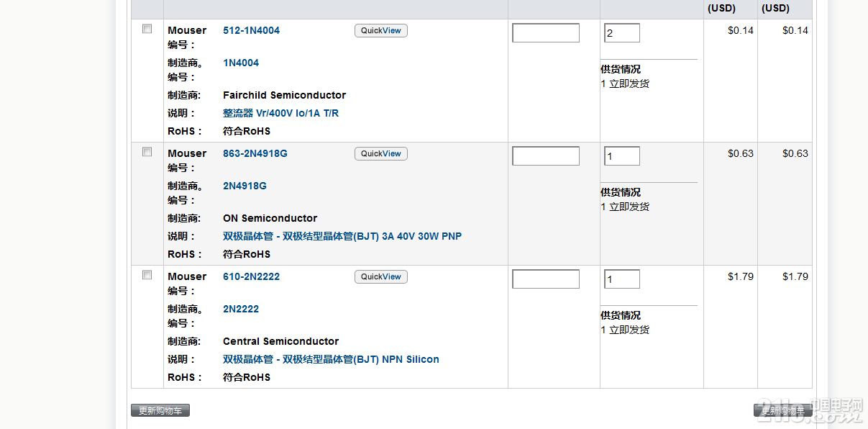Open manufacturer part link 2N2222
The width and height of the screenshot is (868, 429).
tap(241, 310)
